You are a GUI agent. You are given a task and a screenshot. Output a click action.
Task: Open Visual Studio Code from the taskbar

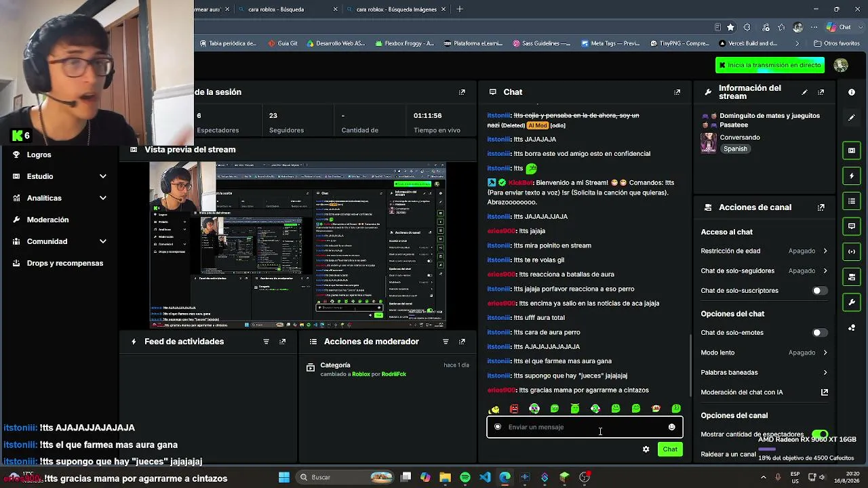coord(485,477)
